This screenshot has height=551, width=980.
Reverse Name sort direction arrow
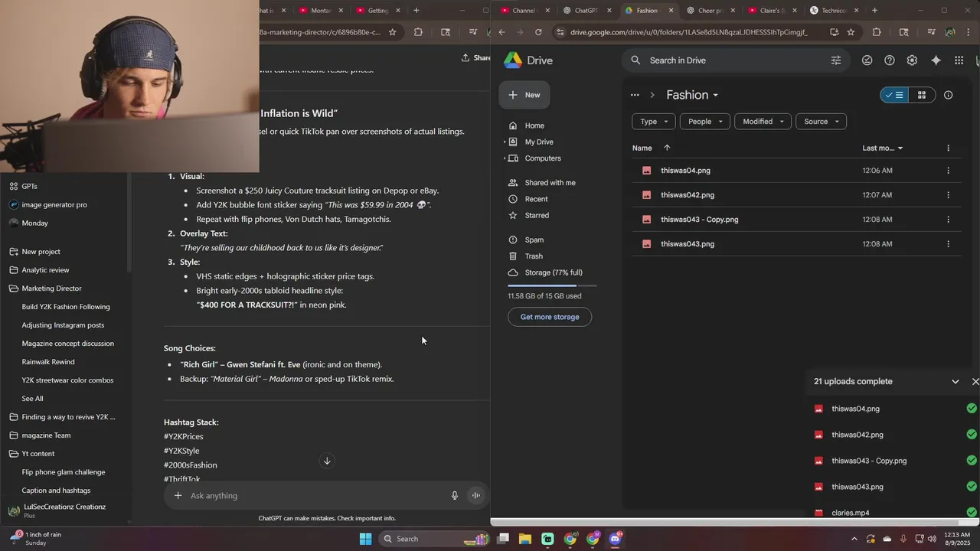click(x=667, y=148)
